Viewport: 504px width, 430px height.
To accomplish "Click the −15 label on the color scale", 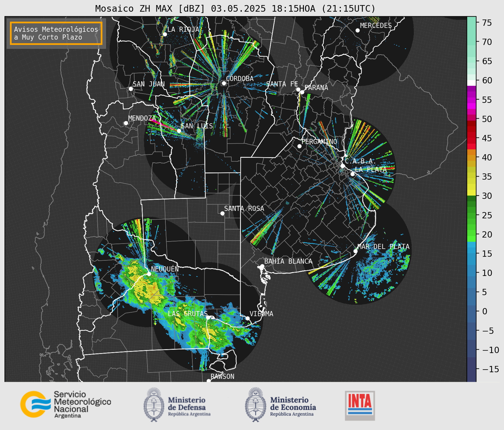I will tap(490, 369).
